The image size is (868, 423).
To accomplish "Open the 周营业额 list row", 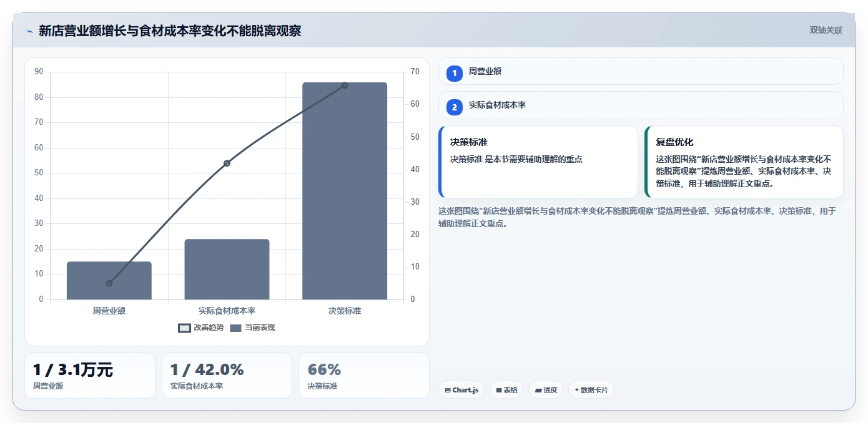I will click(641, 71).
